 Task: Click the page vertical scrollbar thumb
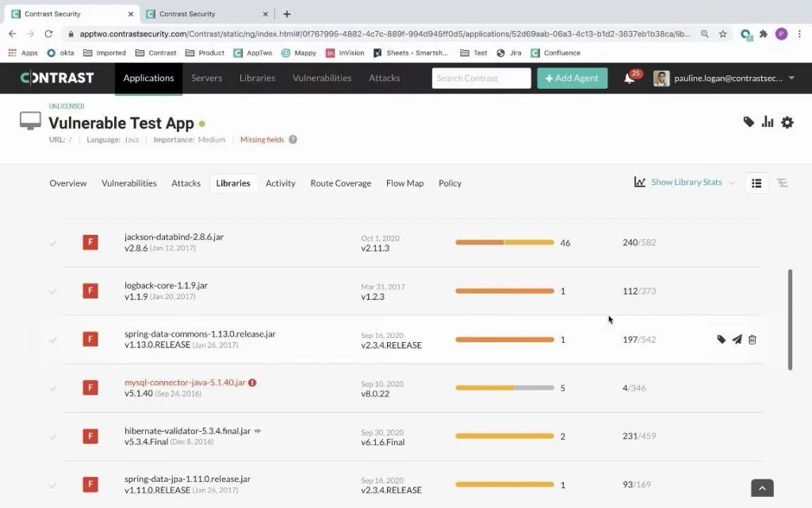point(791,319)
